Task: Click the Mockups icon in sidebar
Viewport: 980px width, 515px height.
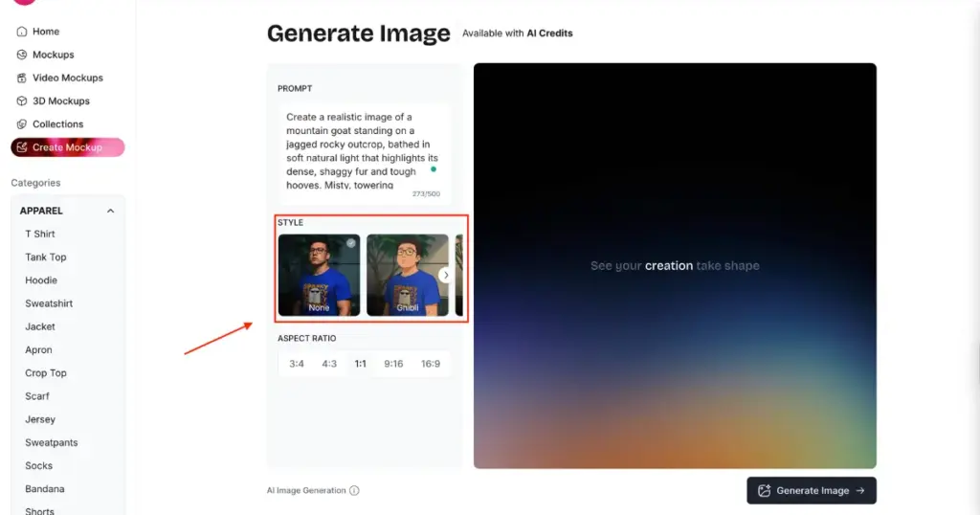Action: 22,55
